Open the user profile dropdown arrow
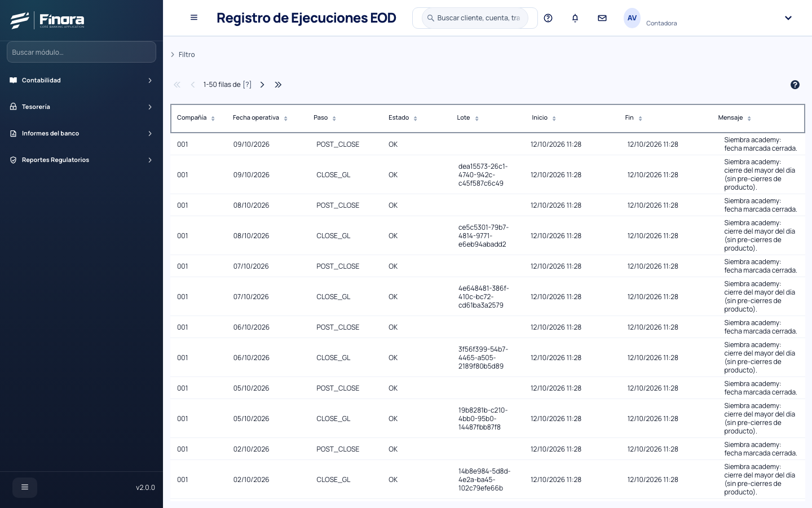This screenshot has width=812, height=508. (x=788, y=18)
